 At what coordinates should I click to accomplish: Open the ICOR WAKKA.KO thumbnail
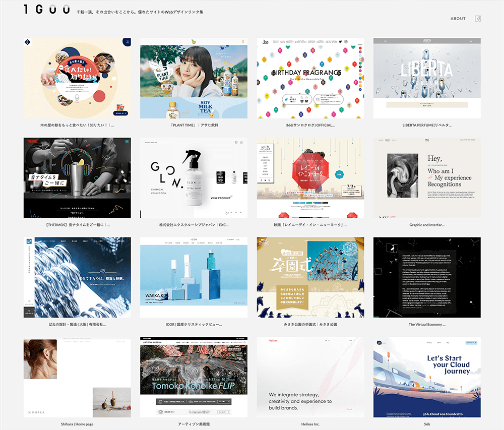coord(194,277)
